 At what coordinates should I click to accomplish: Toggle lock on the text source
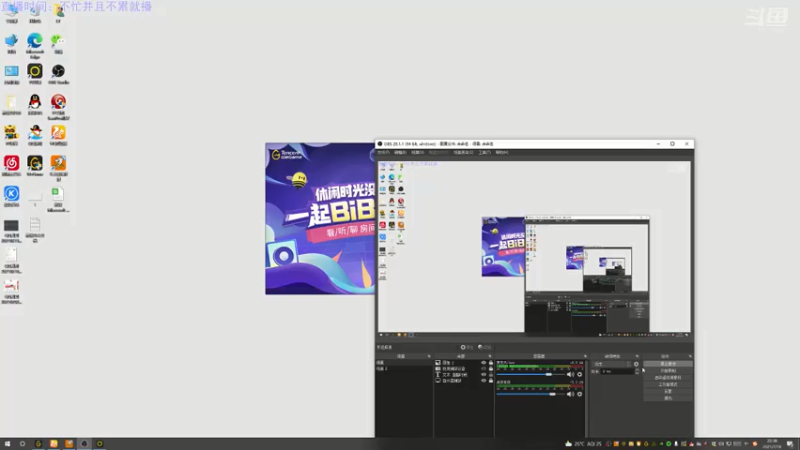pos(491,374)
